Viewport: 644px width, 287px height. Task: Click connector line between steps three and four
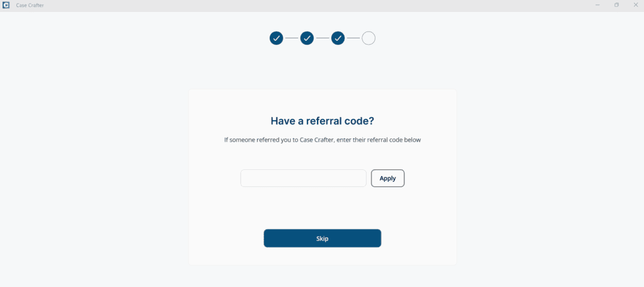pos(353,38)
